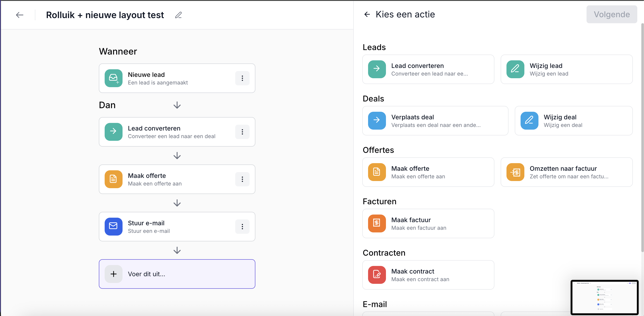Click the Maak factuur invoice icon
This screenshot has height=316, width=644.
377,223
